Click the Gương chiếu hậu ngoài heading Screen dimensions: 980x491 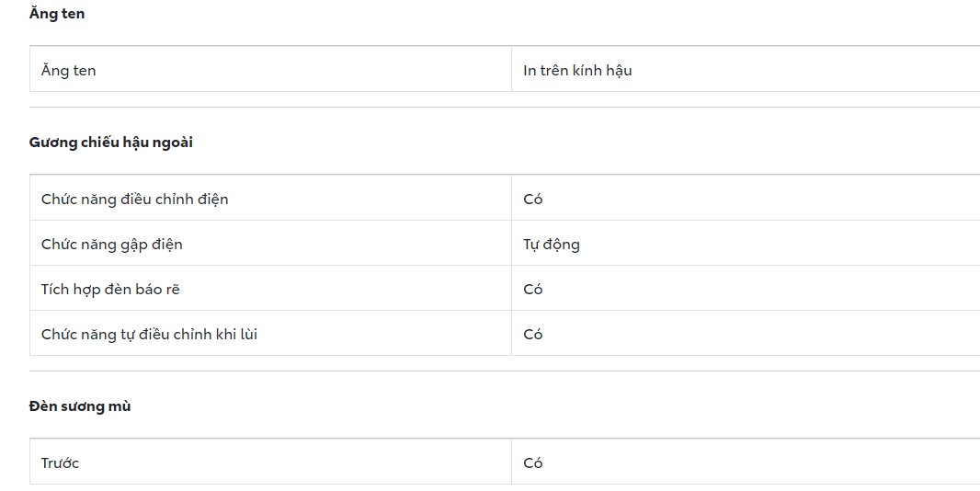click(x=111, y=143)
